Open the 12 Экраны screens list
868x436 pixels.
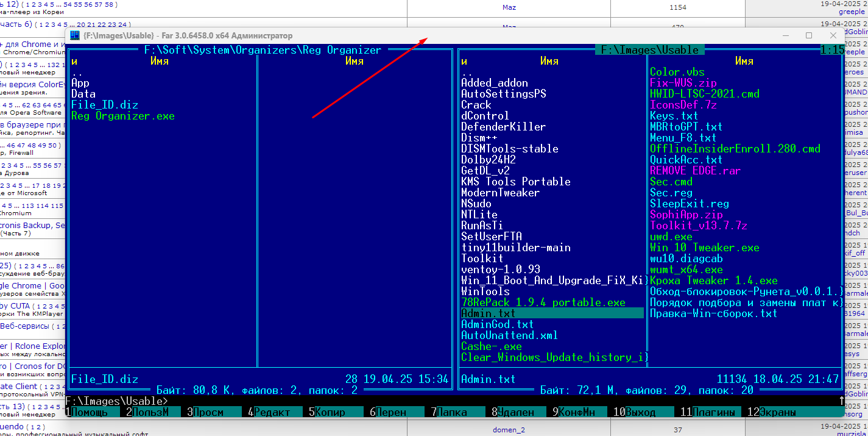tap(778, 412)
